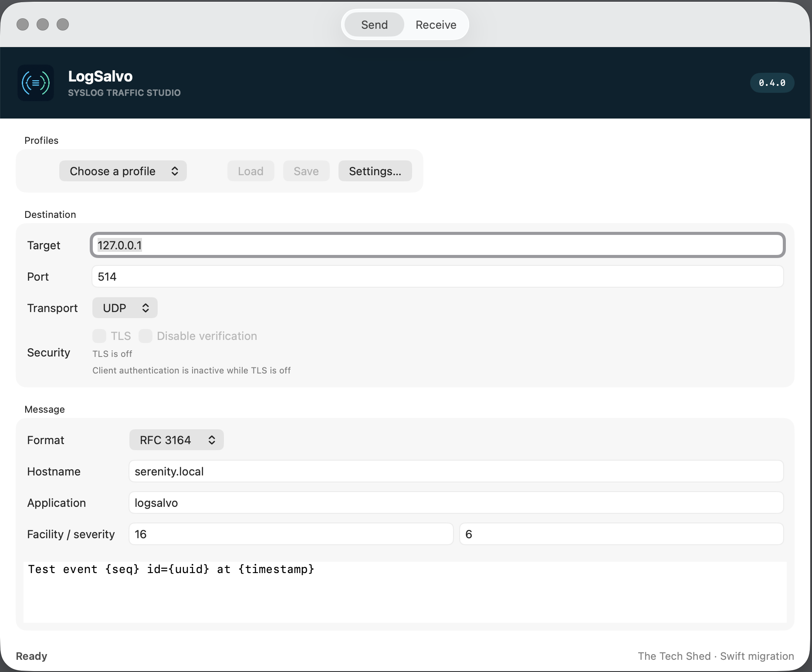Click the Target address field
This screenshot has width=812, height=672.
[x=438, y=245]
